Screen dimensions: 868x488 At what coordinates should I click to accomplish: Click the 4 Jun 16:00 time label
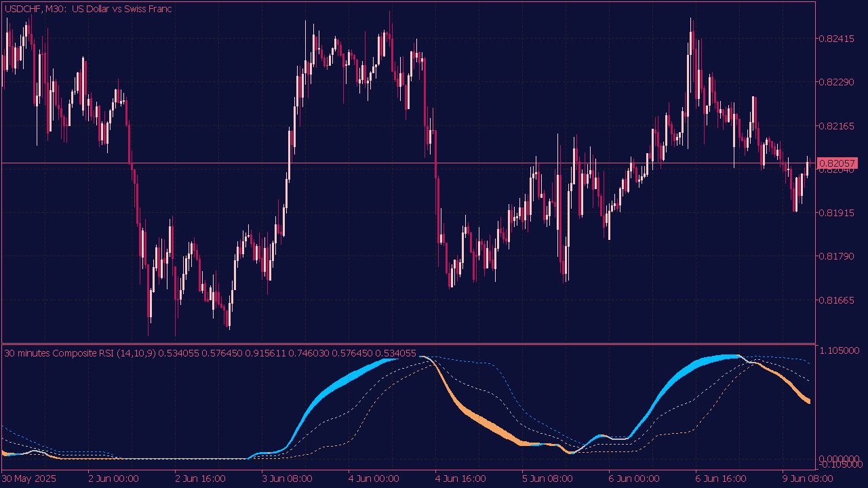tap(460, 479)
